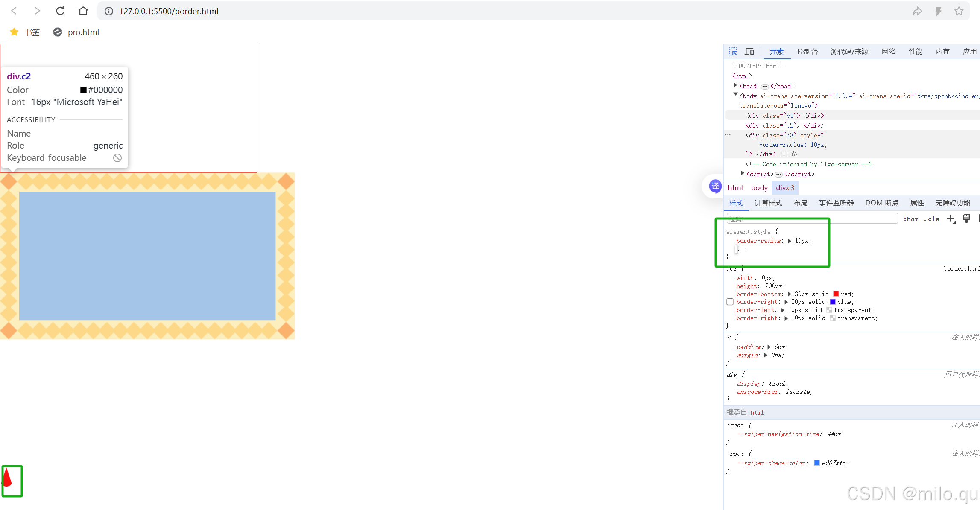This screenshot has width=980, height=510.
Task: Click the lightning bolt icon in address bar
Action: pyautogui.click(x=938, y=11)
